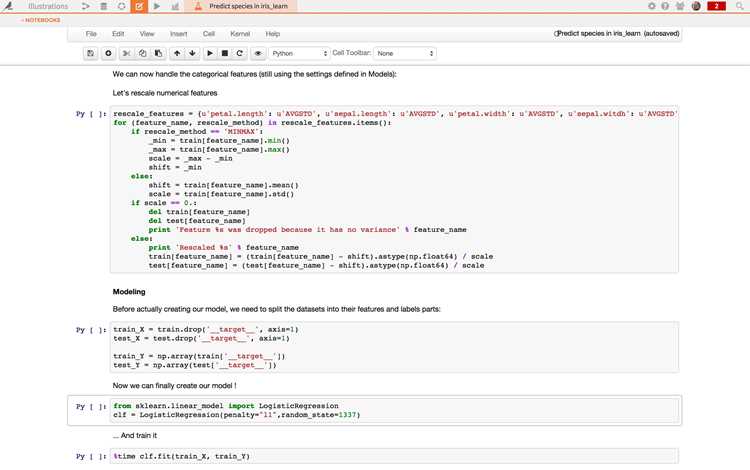Open the Cell Toolbar 'None' dropdown
The height and width of the screenshot is (470, 750).
[x=405, y=53]
